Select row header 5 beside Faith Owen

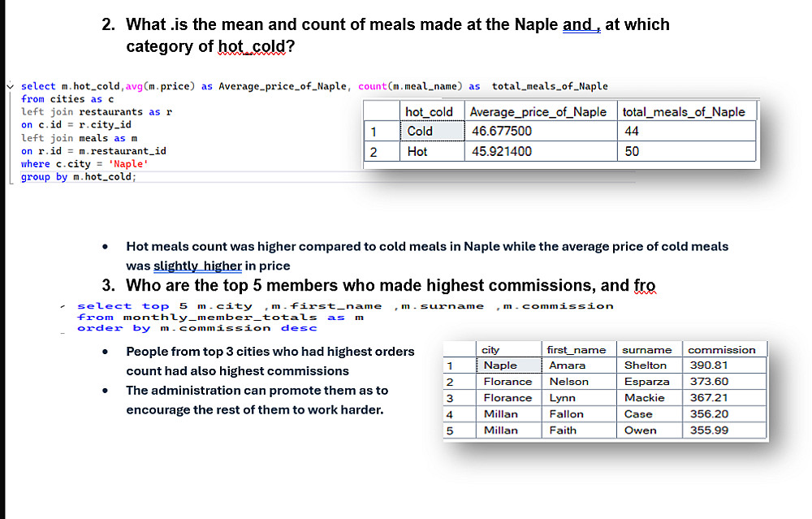click(x=450, y=430)
